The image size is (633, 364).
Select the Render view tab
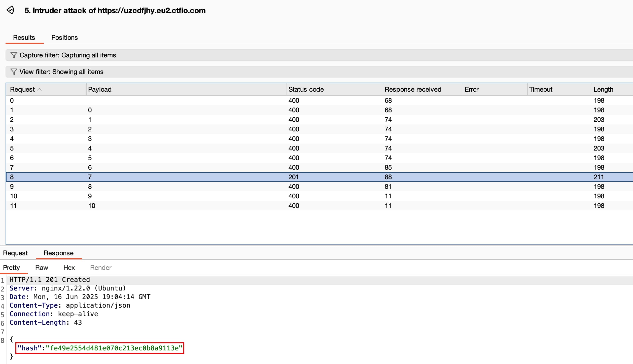click(x=101, y=268)
